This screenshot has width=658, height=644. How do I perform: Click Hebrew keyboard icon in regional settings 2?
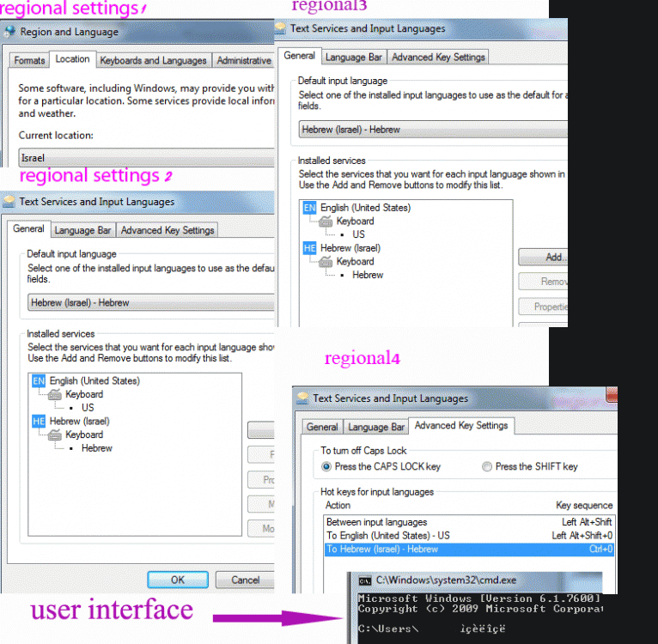click(x=55, y=434)
